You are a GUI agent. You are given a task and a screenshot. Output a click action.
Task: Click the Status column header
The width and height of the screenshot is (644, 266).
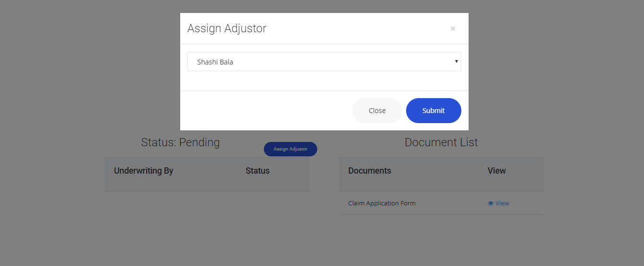pos(258,171)
